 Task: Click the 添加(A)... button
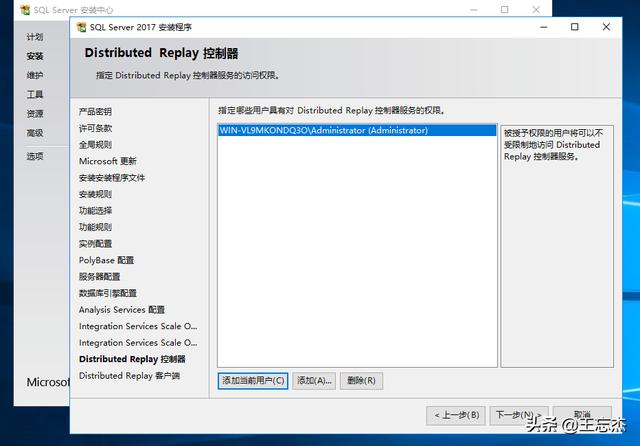click(314, 381)
